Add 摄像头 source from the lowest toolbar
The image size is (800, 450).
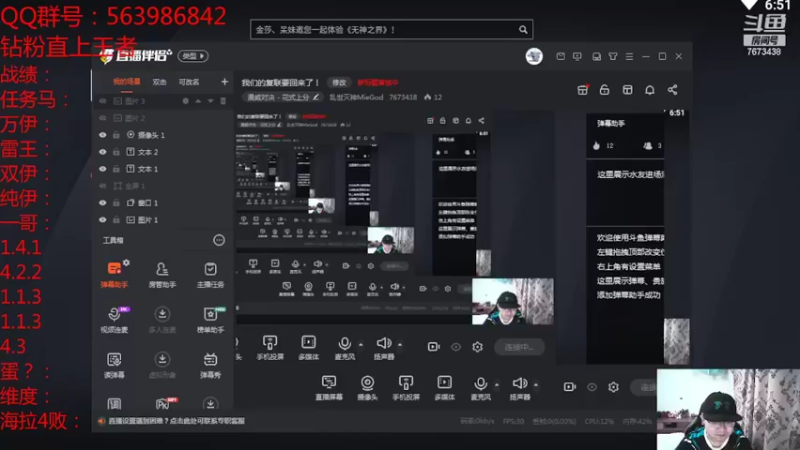coord(367,388)
